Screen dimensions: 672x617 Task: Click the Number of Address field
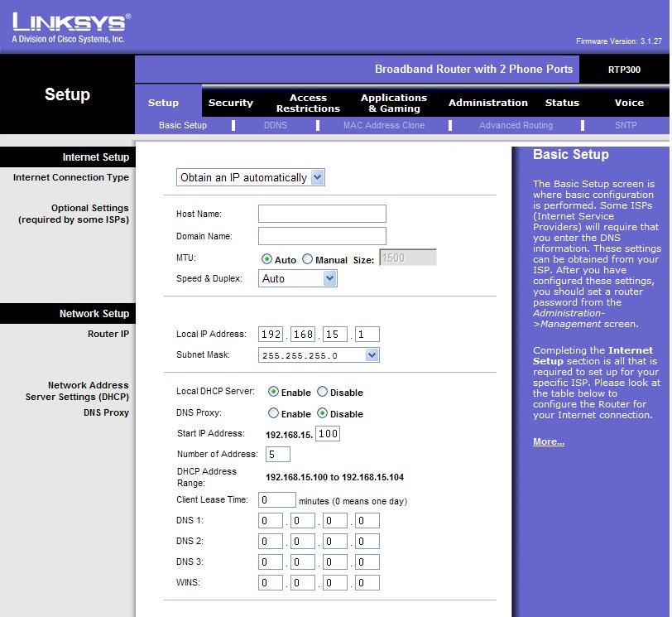(278, 454)
